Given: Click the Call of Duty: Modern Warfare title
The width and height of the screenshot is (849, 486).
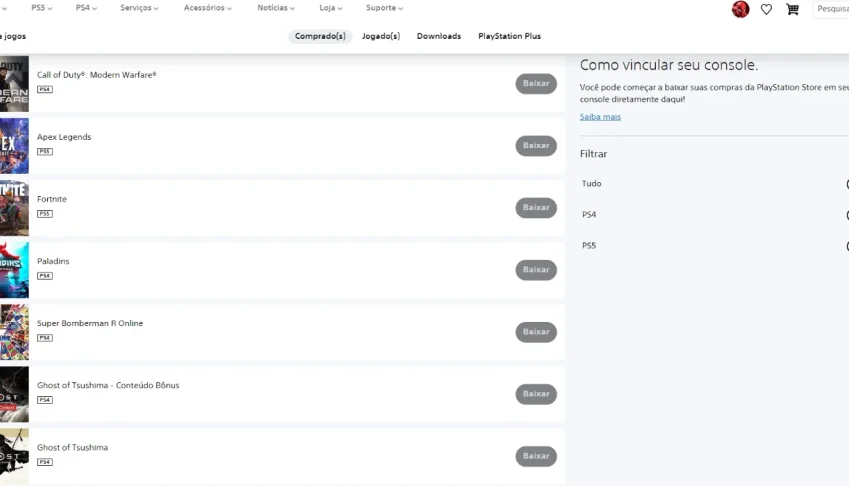Looking at the screenshot, I should pyautogui.click(x=96, y=75).
